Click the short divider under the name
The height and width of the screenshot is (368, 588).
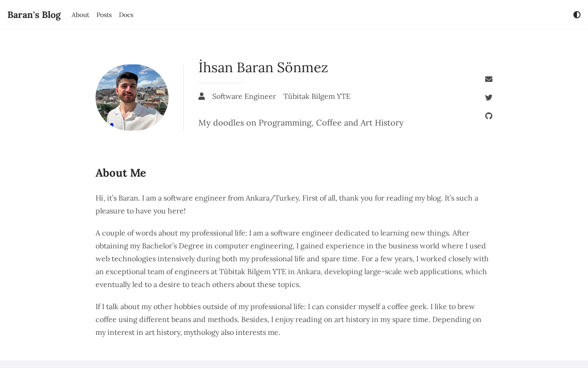221,83
